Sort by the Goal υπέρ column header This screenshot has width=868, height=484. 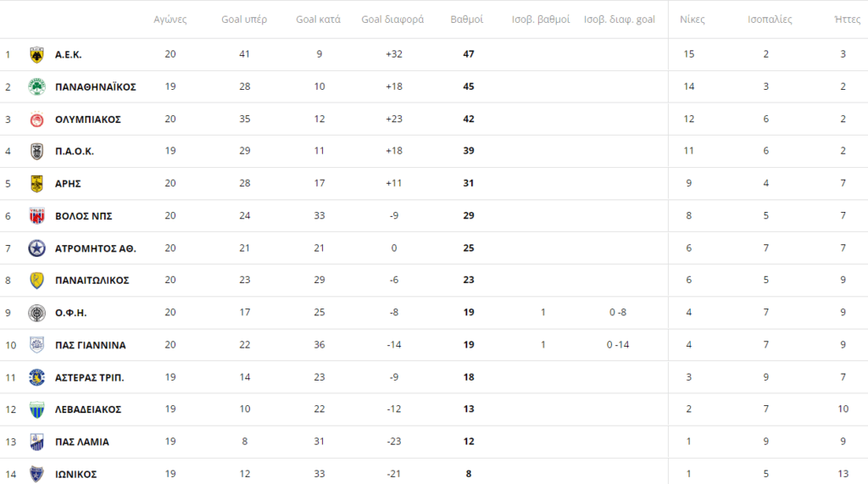[244, 19]
